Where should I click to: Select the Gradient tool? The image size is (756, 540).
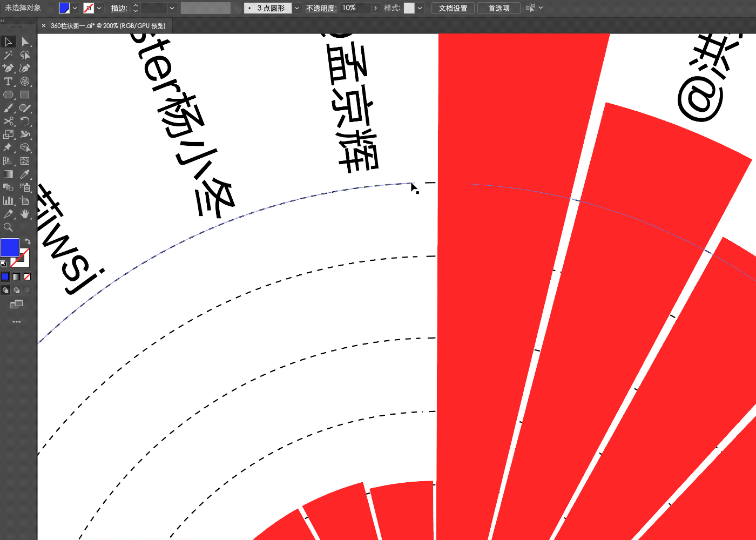click(x=8, y=174)
